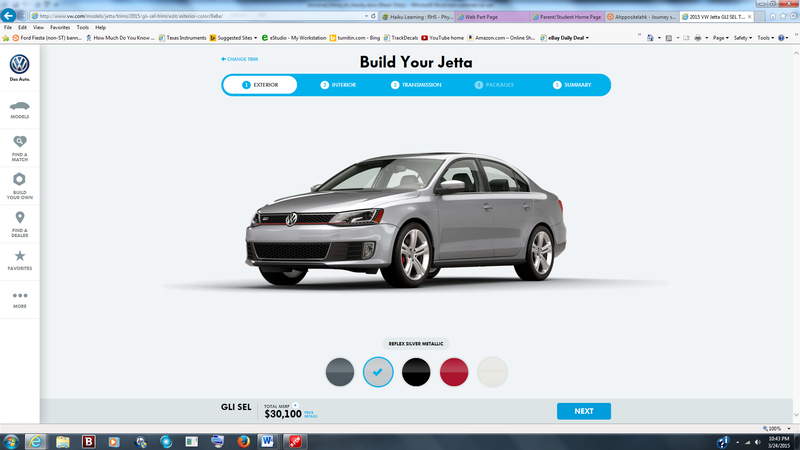
Task: Open File Explorer folder from taskbar
Action: [63, 441]
